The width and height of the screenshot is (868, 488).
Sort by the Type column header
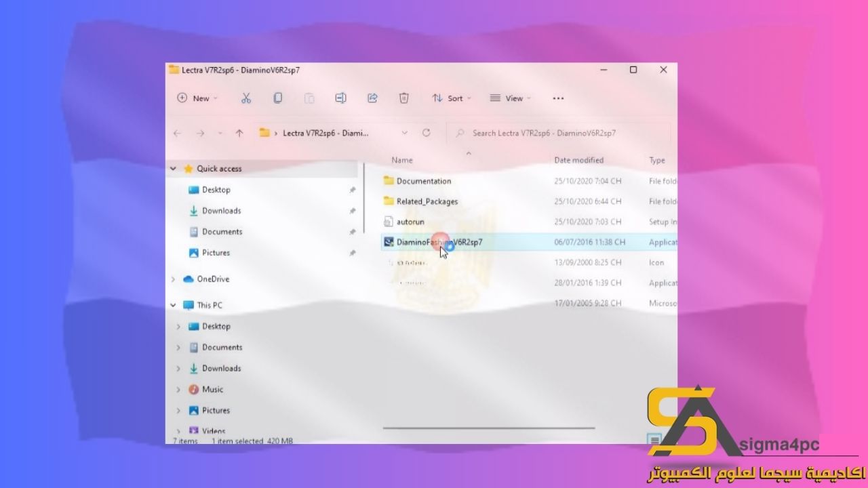click(657, 160)
